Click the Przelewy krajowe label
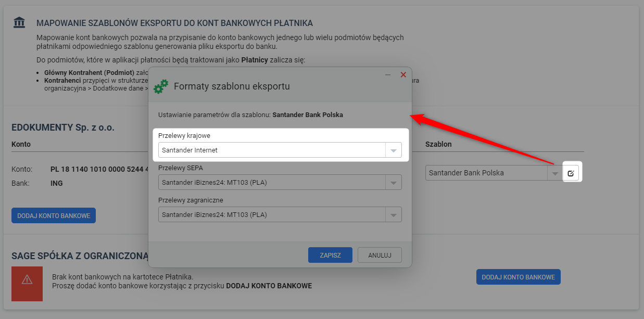 click(184, 136)
